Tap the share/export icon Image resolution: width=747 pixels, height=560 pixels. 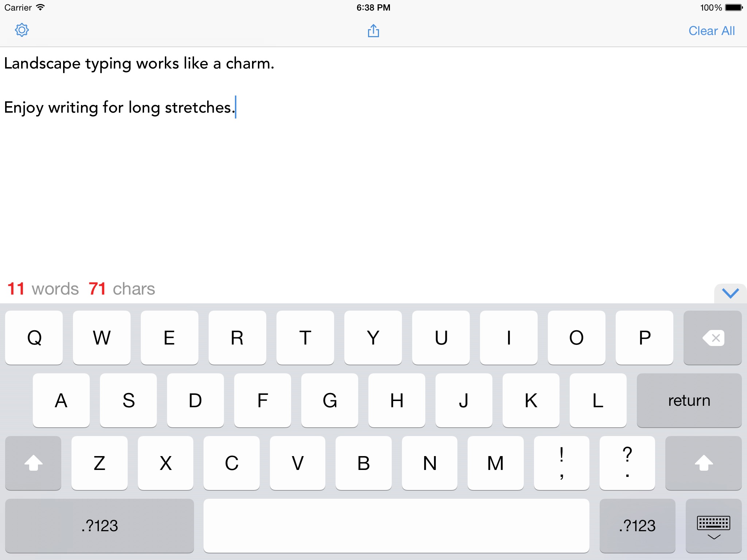tap(373, 31)
